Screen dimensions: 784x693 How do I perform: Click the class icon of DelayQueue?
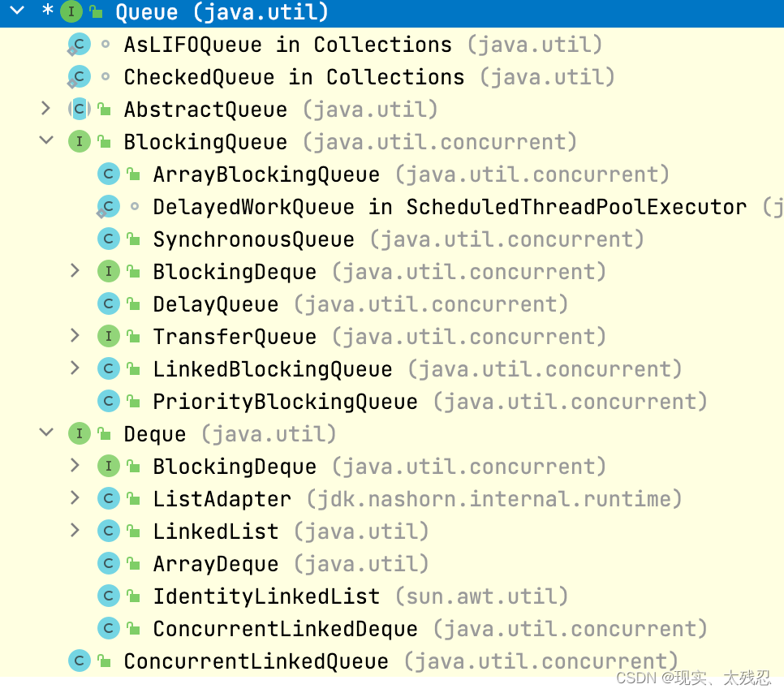pos(108,304)
